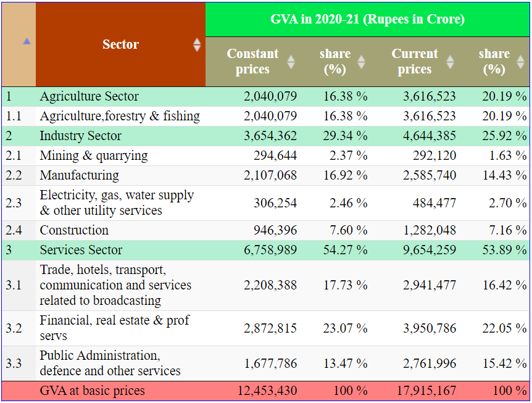Click the Manufacturing sector cell

(x=79, y=175)
